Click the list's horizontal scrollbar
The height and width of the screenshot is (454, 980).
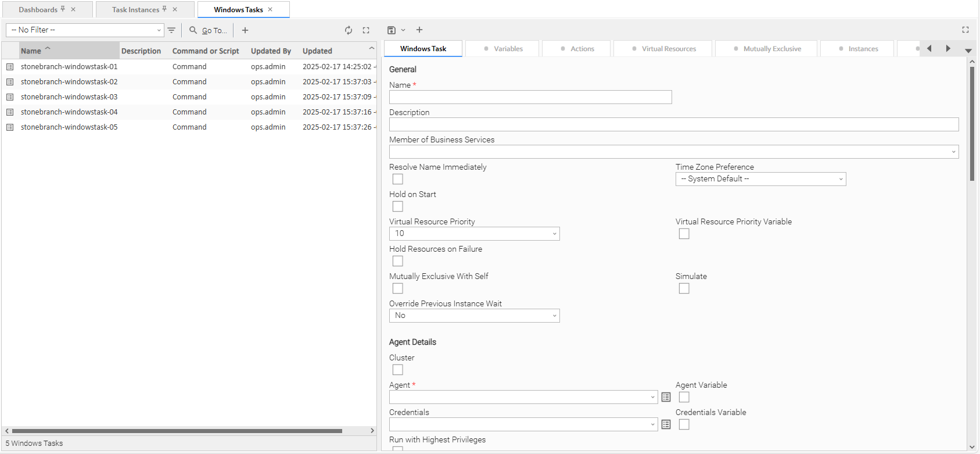point(177,431)
